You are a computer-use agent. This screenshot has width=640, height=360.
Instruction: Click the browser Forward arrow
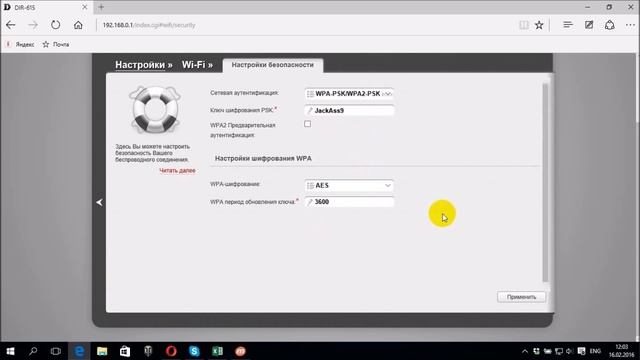pos(33,25)
